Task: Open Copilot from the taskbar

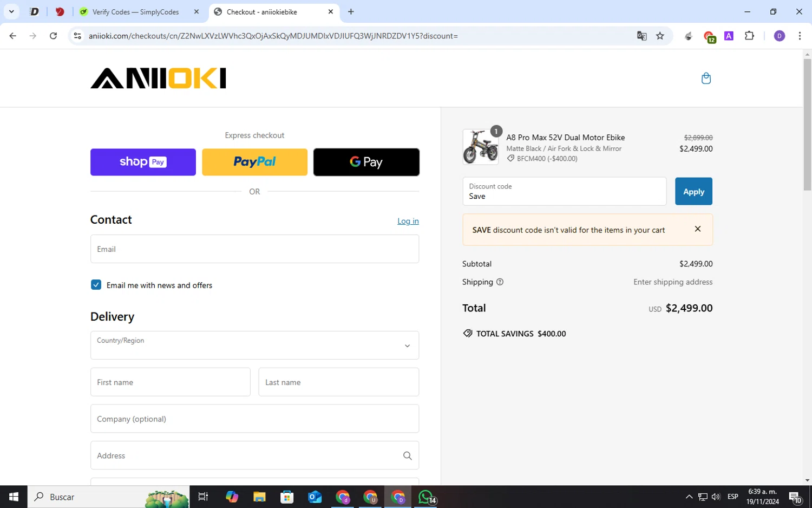Action: [x=232, y=497]
